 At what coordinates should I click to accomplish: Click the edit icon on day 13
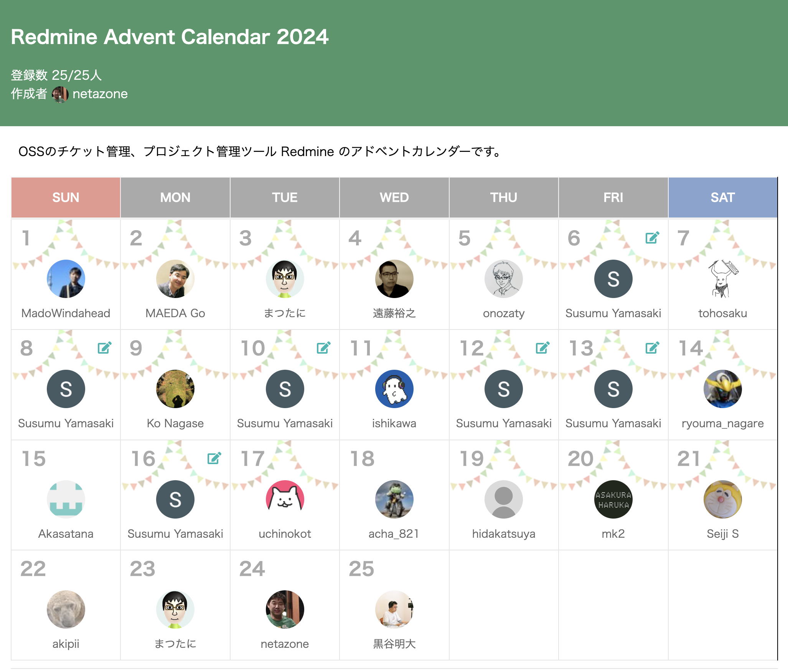point(652,348)
